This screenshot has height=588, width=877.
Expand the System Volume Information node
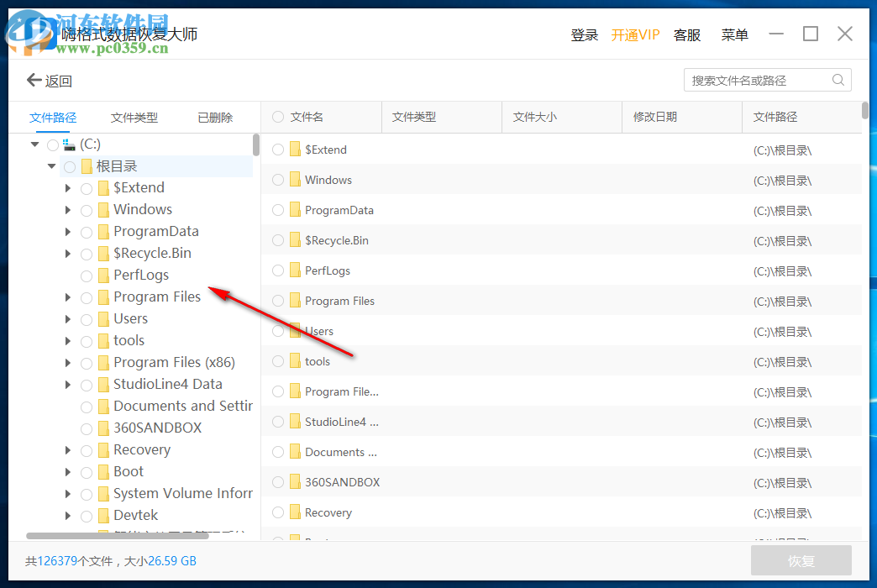(68, 493)
